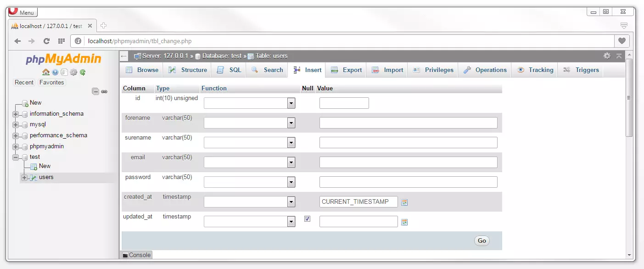Click the Recent tables button
This screenshot has width=644, height=269.
click(24, 83)
